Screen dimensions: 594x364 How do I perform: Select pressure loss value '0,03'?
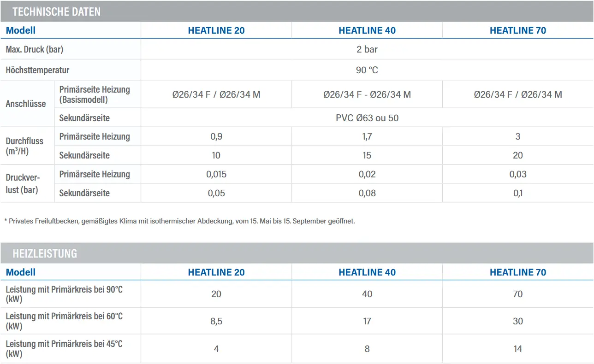point(518,174)
